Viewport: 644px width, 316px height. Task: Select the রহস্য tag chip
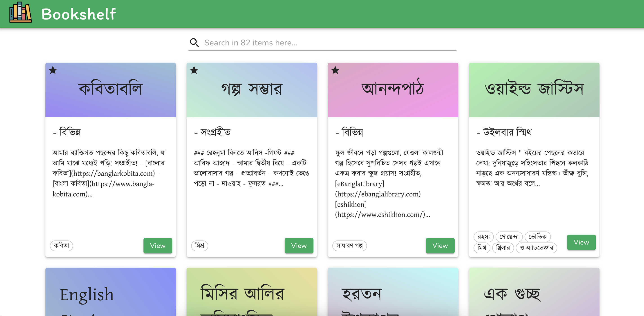pyautogui.click(x=483, y=237)
